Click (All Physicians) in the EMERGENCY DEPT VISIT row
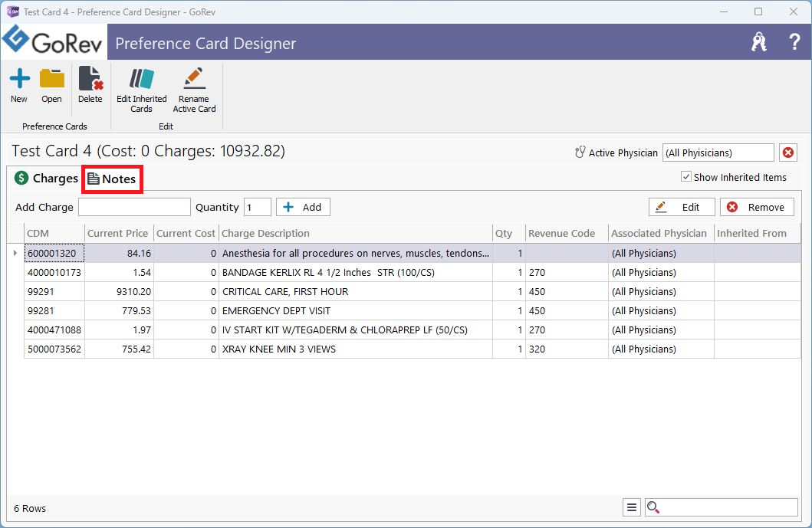 pyautogui.click(x=644, y=310)
